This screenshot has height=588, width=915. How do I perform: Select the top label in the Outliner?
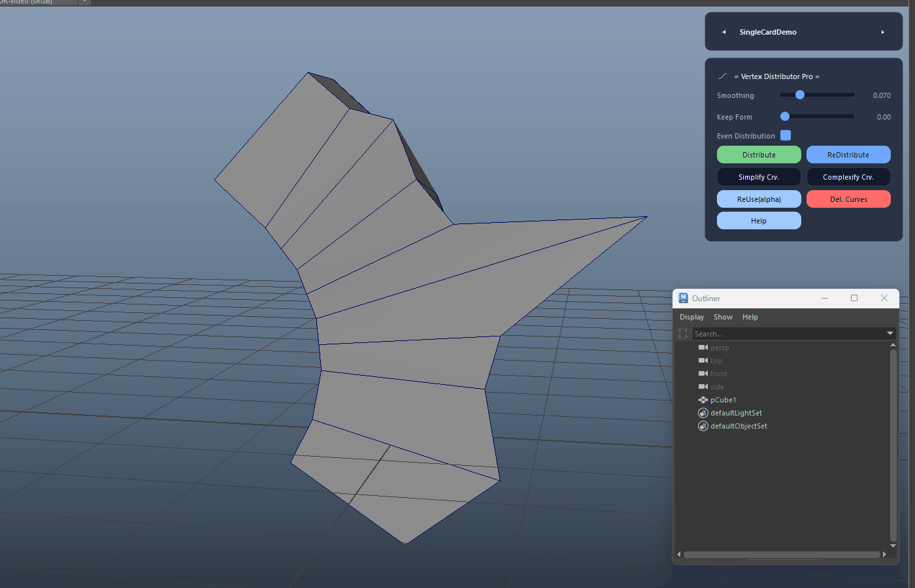tap(716, 361)
